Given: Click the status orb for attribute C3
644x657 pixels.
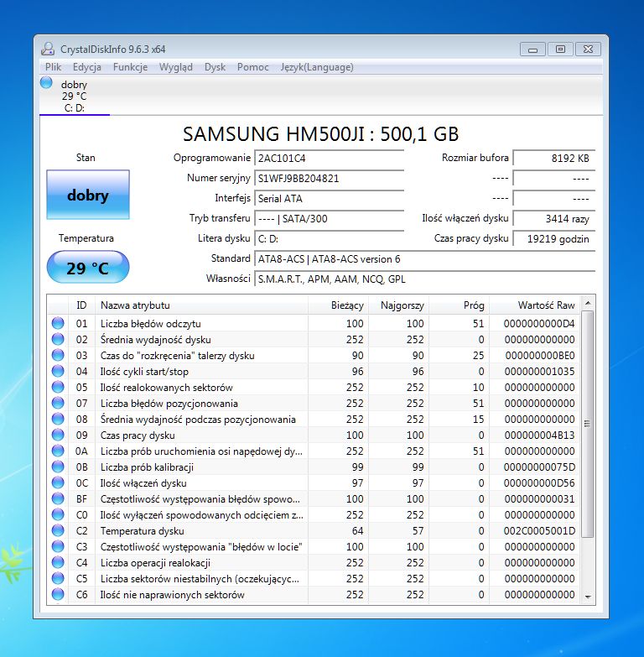Looking at the screenshot, I should point(58,546).
